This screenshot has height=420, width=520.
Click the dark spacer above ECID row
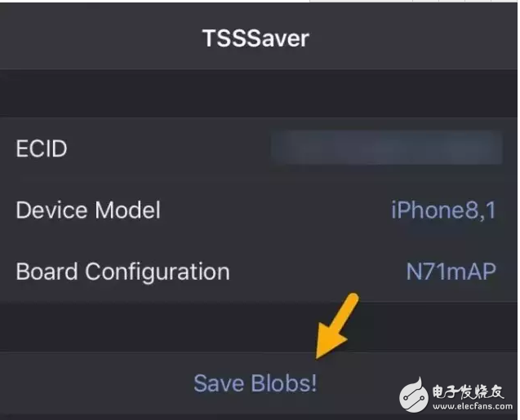tap(259, 94)
